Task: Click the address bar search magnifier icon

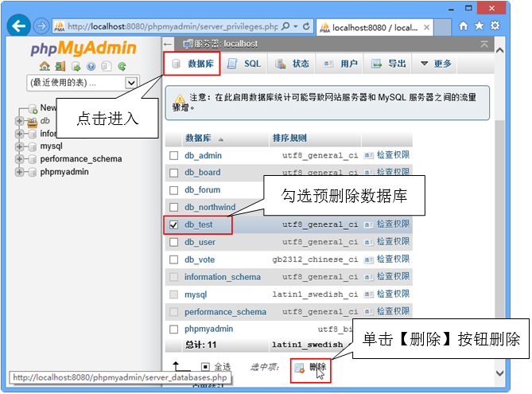Action: tap(285, 26)
